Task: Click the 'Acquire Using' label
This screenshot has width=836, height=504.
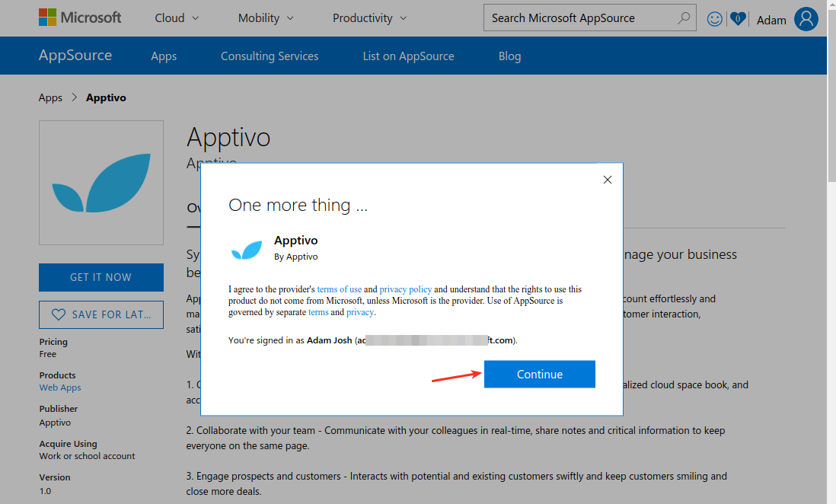Action: (69, 444)
